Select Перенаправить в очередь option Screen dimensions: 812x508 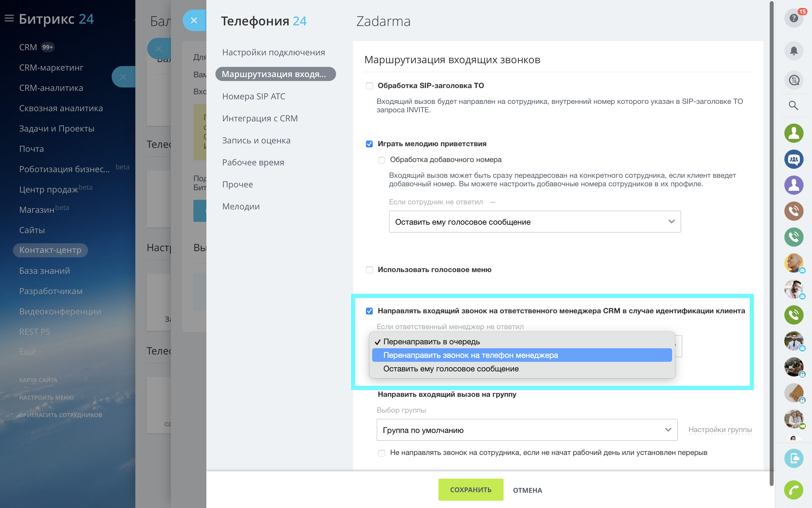522,342
